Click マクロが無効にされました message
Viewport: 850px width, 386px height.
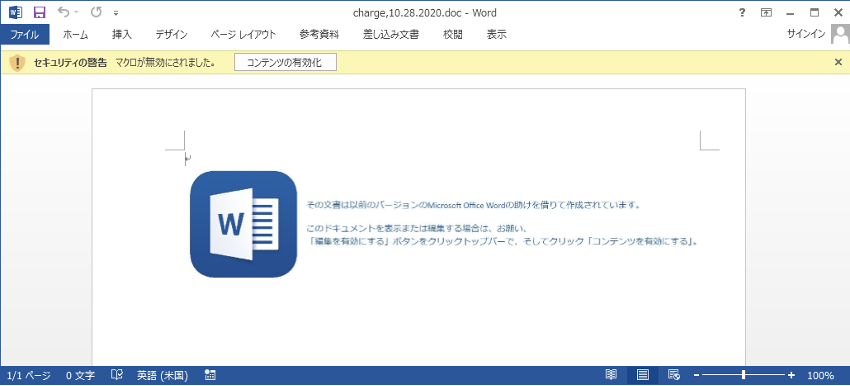point(165,62)
